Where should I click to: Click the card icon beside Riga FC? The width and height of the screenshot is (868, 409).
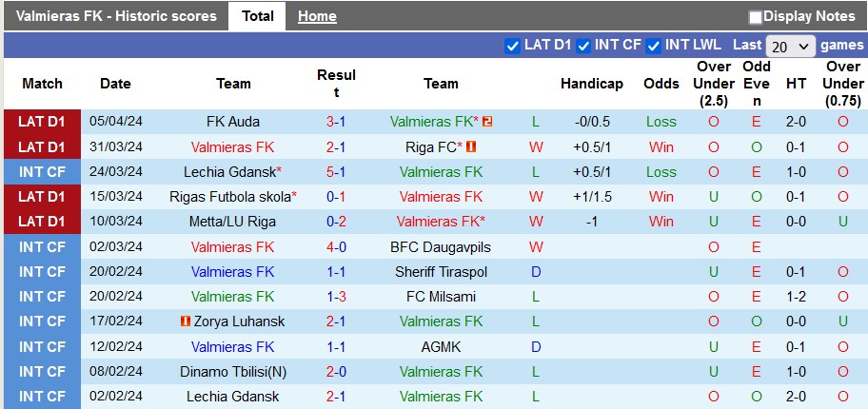pyautogui.click(x=470, y=147)
